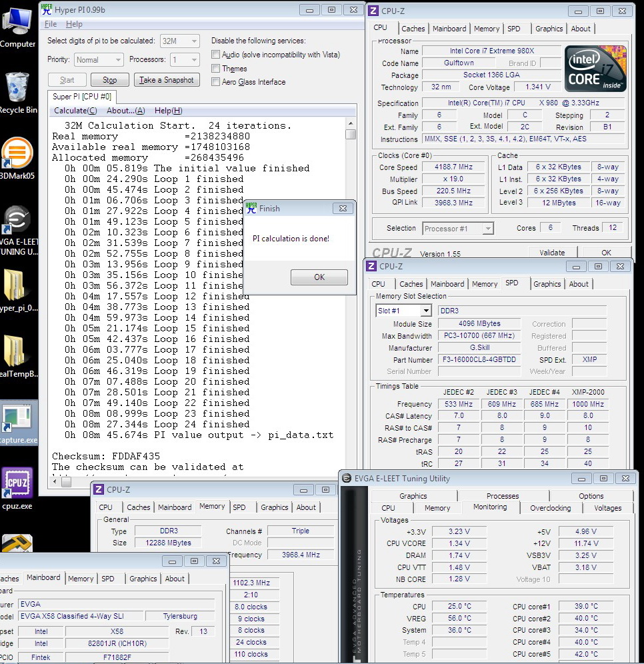Image resolution: width=644 pixels, height=664 pixels.
Task: Click the DRAM 1.74 V voltage reading
Action: click(x=459, y=555)
